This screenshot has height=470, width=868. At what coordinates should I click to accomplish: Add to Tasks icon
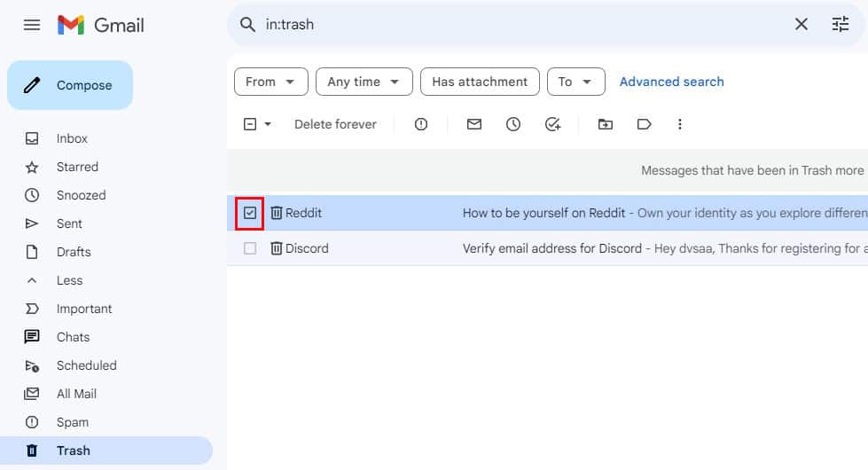[x=552, y=124]
